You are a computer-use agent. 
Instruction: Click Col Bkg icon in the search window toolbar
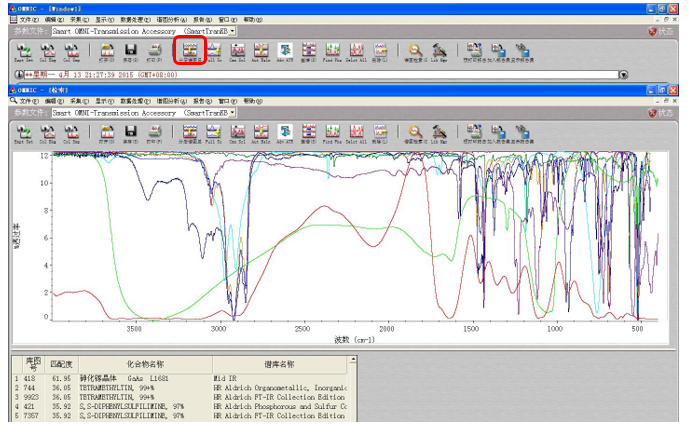47,133
